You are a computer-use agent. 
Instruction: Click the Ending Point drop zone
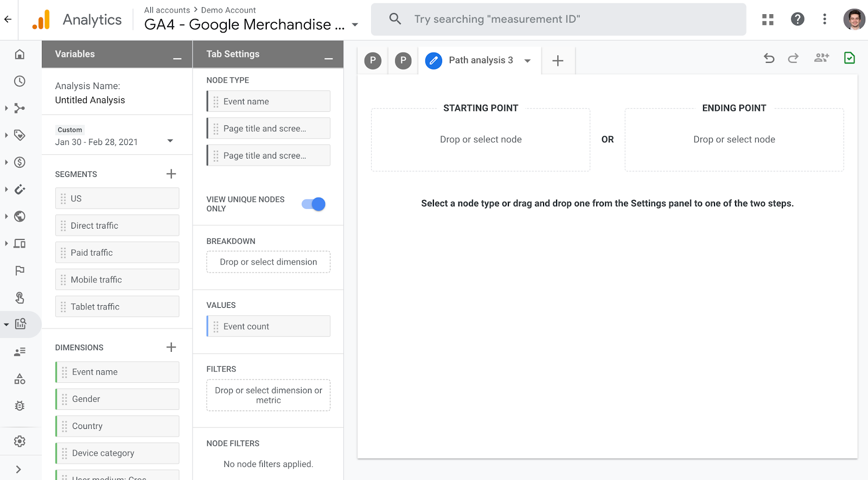(734, 140)
